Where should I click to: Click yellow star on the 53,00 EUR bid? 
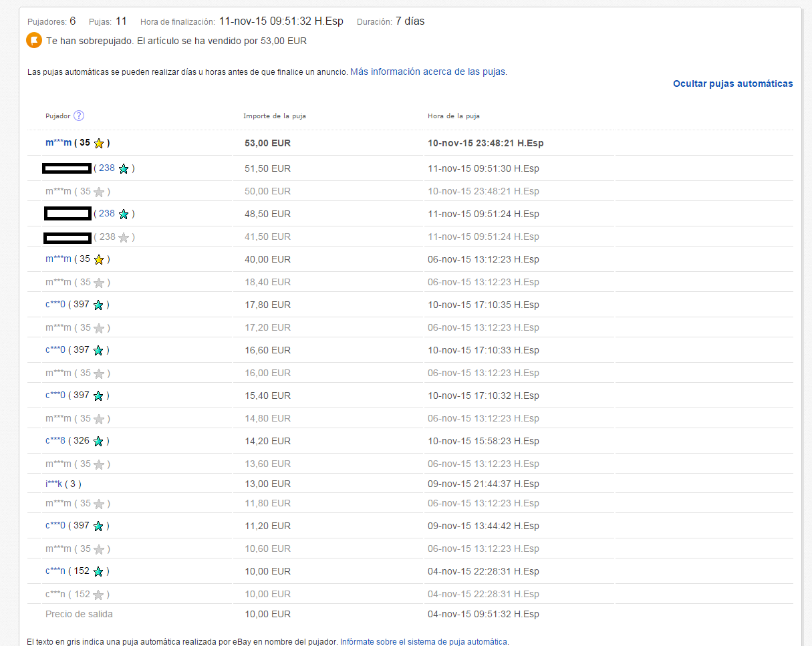pos(99,143)
